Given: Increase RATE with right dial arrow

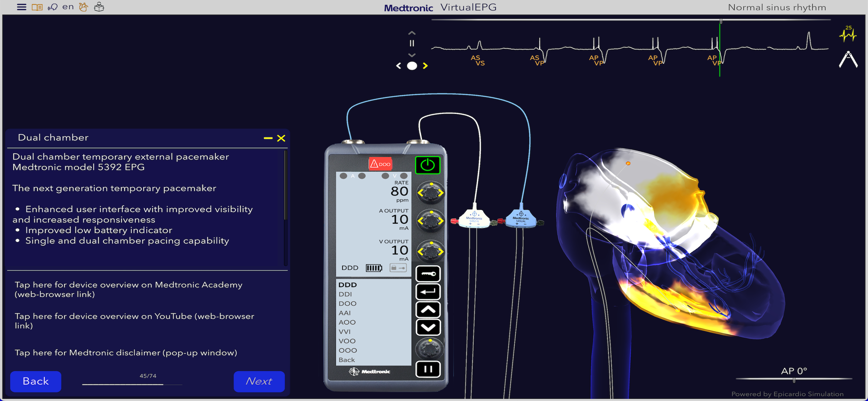Looking at the screenshot, I should (x=441, y=193).
